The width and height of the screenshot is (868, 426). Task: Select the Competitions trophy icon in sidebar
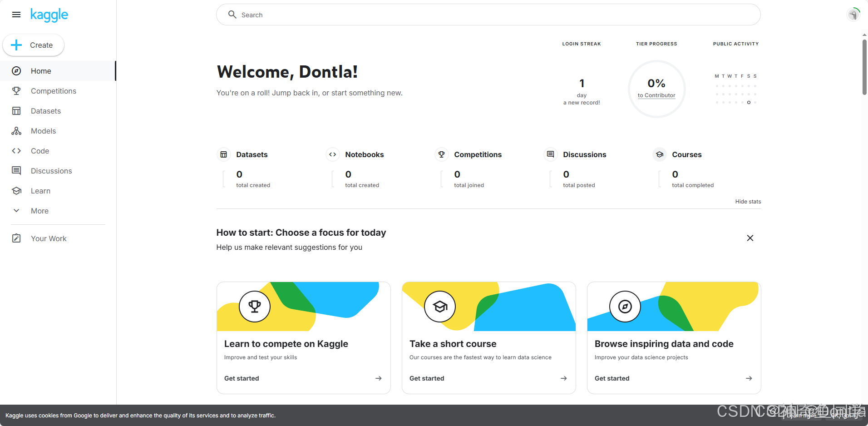point(16,91)
